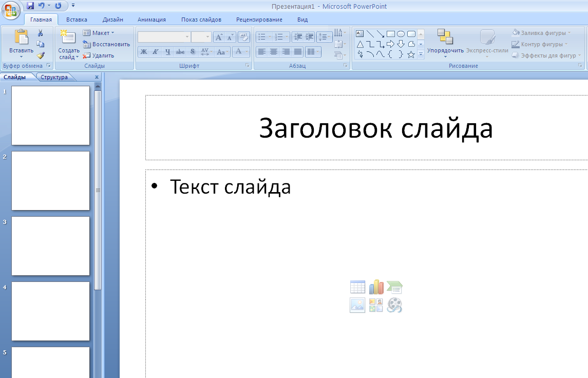
Task: Toggle italic formatting (К)
Action: 155,52
